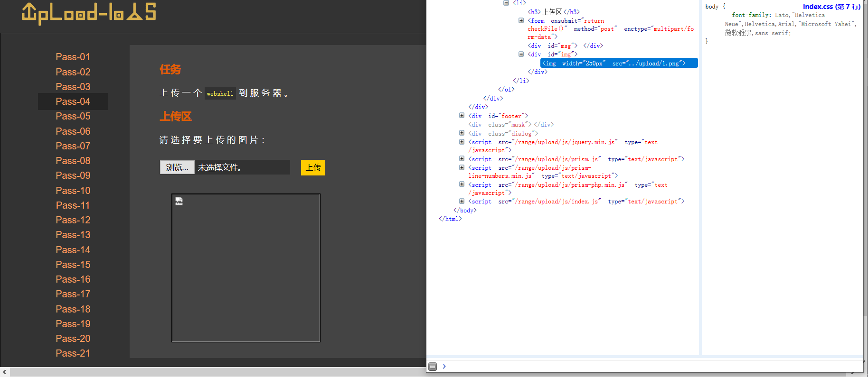
Task: Select the div class="mask" element line
Action: 511,124
